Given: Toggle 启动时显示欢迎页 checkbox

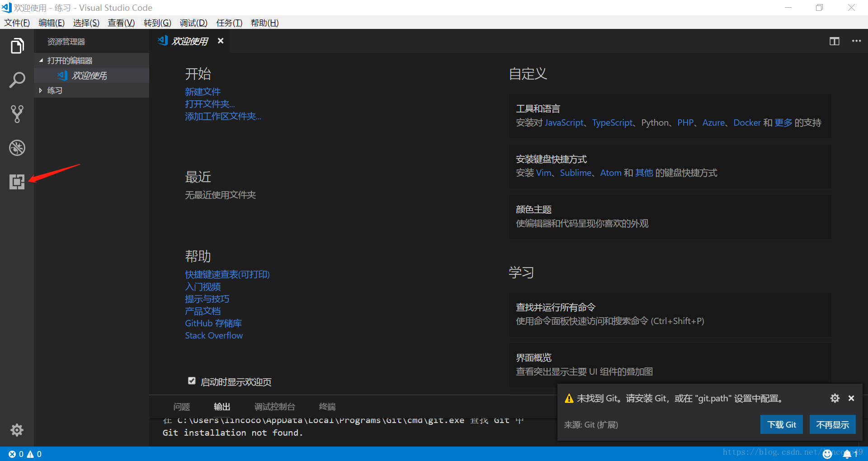Looking at the screenshot, I should point(192,381).
